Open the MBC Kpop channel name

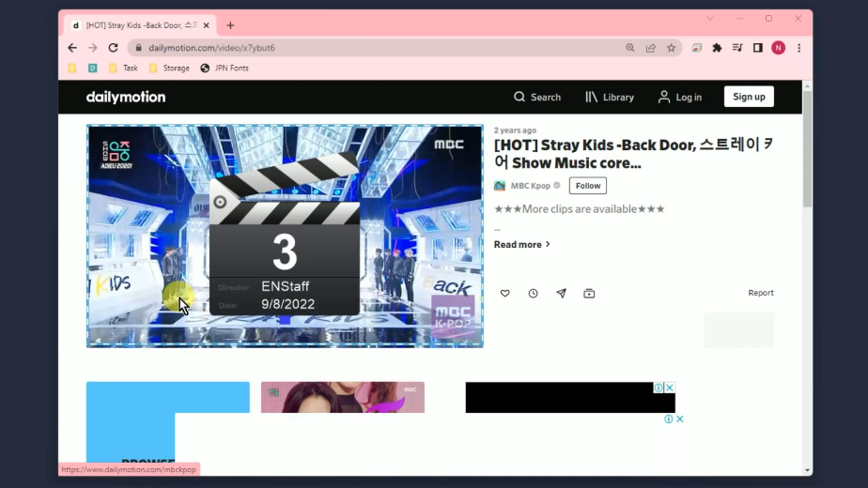531,186
